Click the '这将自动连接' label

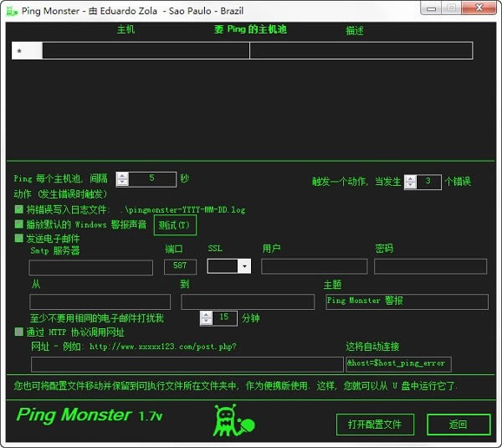372,347
